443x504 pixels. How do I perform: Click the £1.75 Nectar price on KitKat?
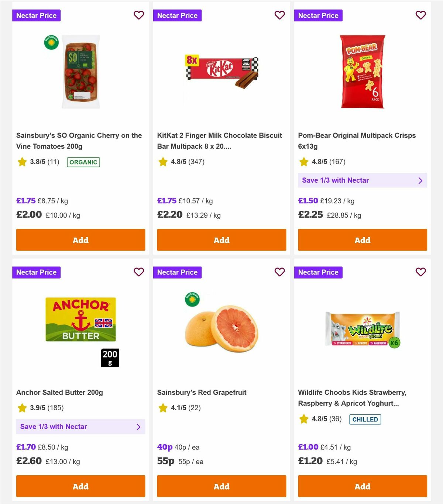[x=166, y=201]
